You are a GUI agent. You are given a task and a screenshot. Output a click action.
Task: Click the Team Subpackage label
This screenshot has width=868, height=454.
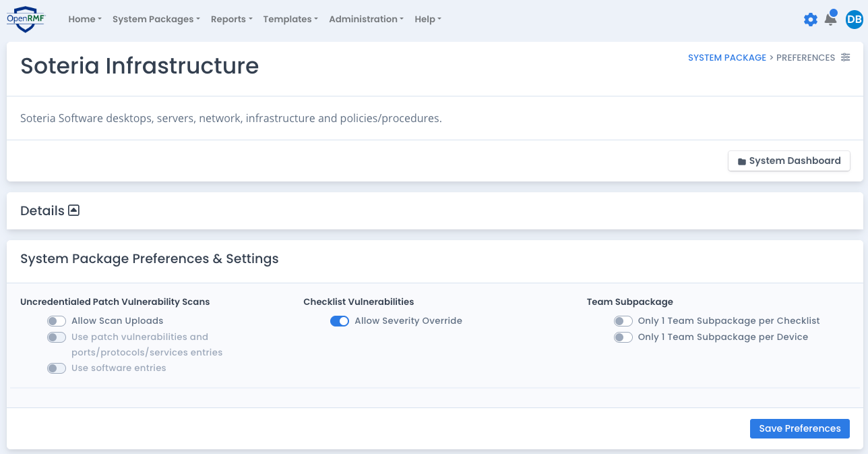click(x=630, y=302)
